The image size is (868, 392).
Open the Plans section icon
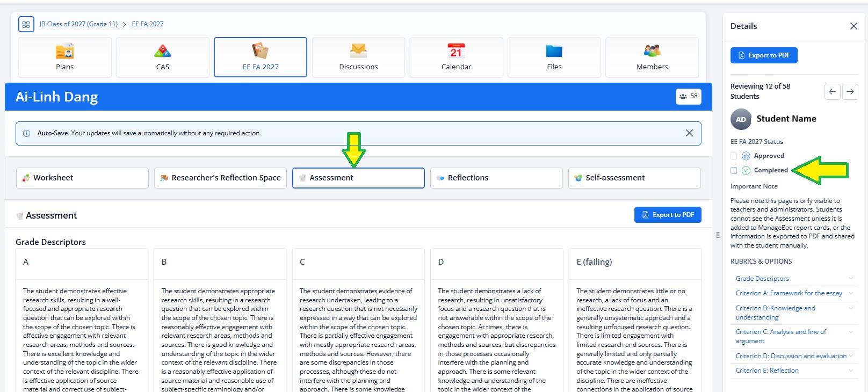click(x=64, y=52)
